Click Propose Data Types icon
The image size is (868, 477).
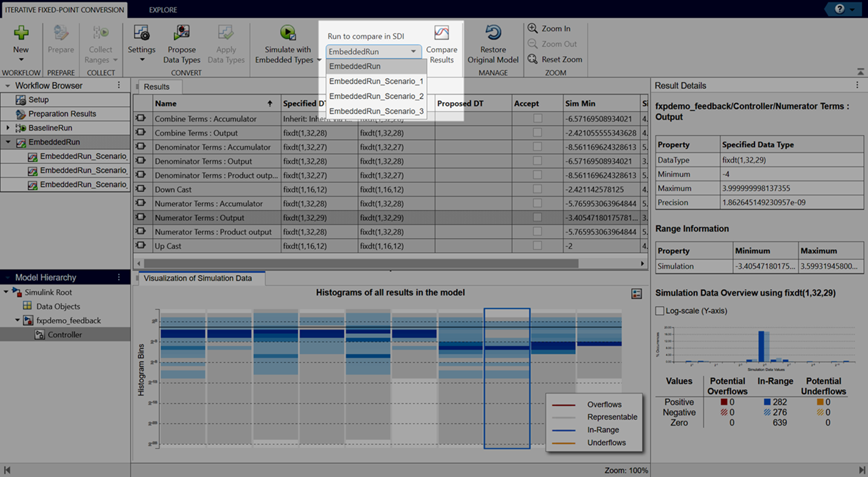click(181, 33)
